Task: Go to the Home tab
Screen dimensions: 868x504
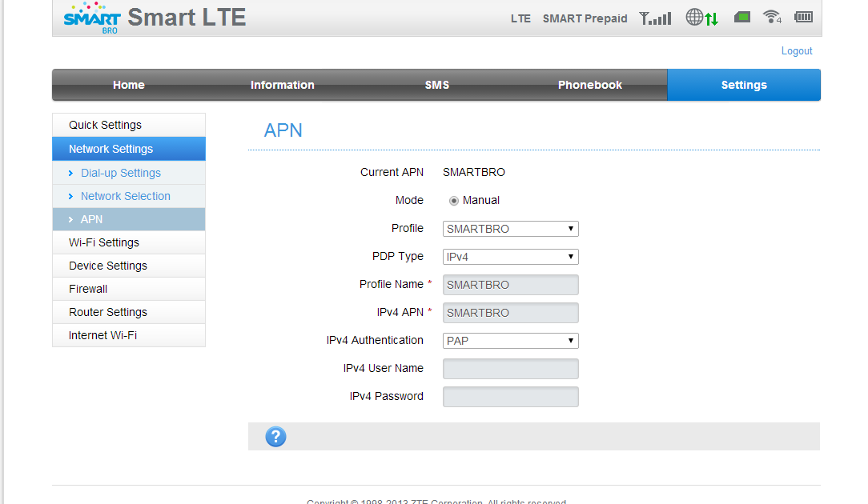Action: tap(128, 85)
